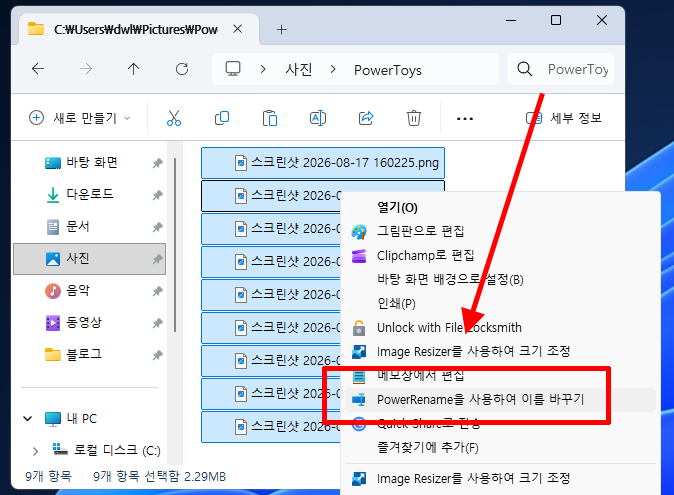The image size is (674, 495).
Task: Click the pin icon next to 동영상
Action: [x=157, y=323]
